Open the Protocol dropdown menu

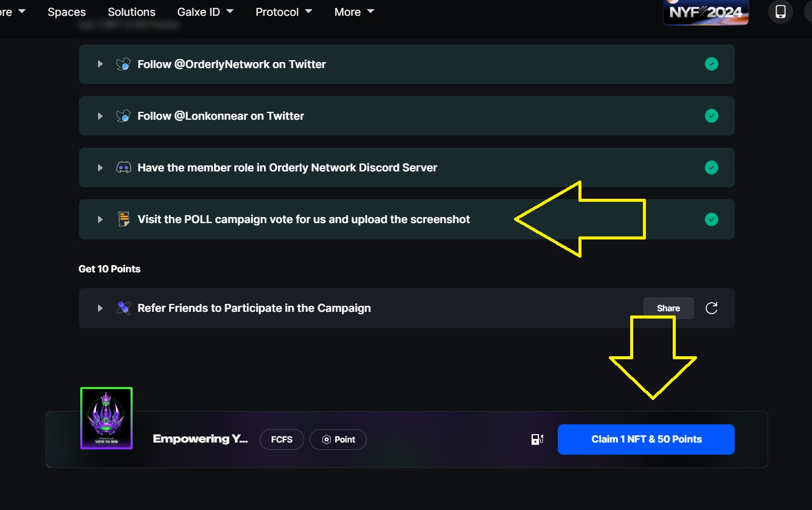point(284,12)
